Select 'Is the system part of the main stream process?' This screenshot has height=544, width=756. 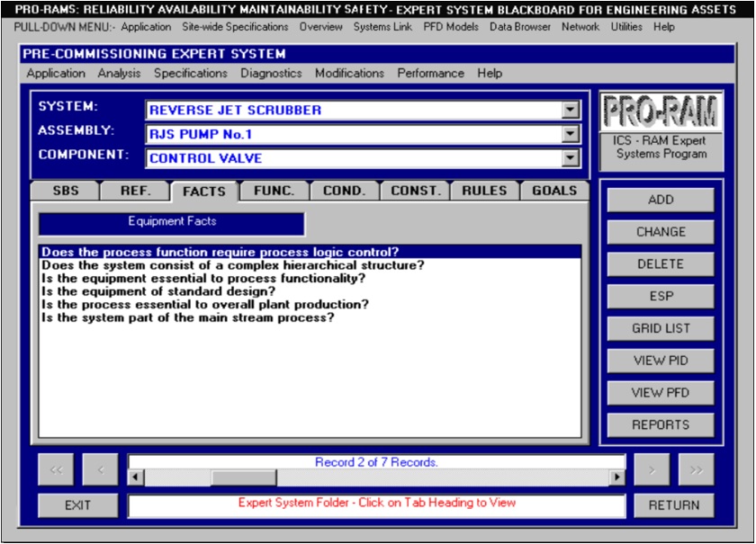310,317
